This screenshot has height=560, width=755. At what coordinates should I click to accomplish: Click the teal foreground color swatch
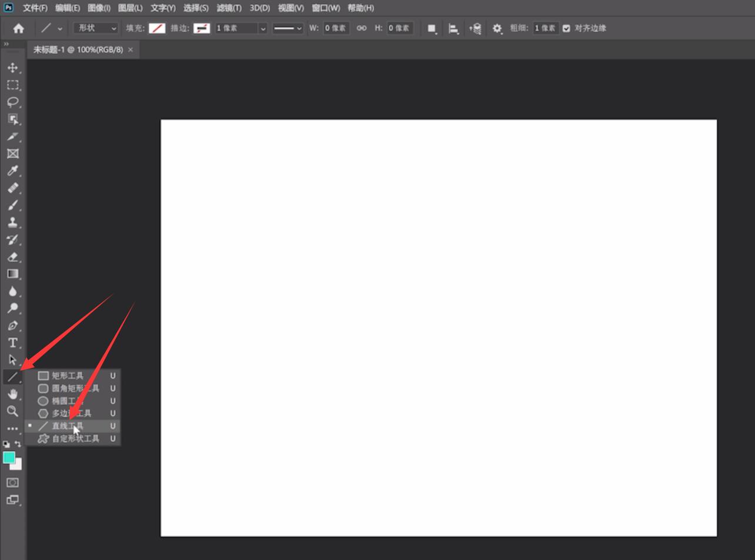(x=9, y=458)
